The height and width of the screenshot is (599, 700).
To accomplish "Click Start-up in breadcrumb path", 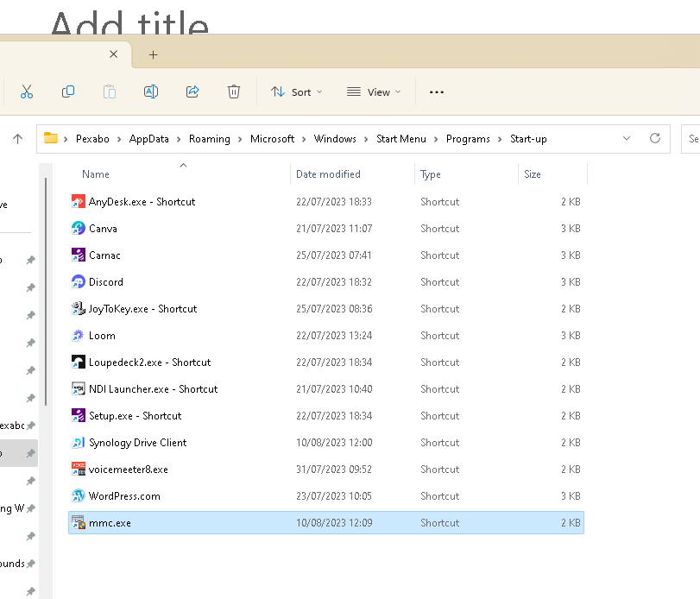I will (528, 139).
